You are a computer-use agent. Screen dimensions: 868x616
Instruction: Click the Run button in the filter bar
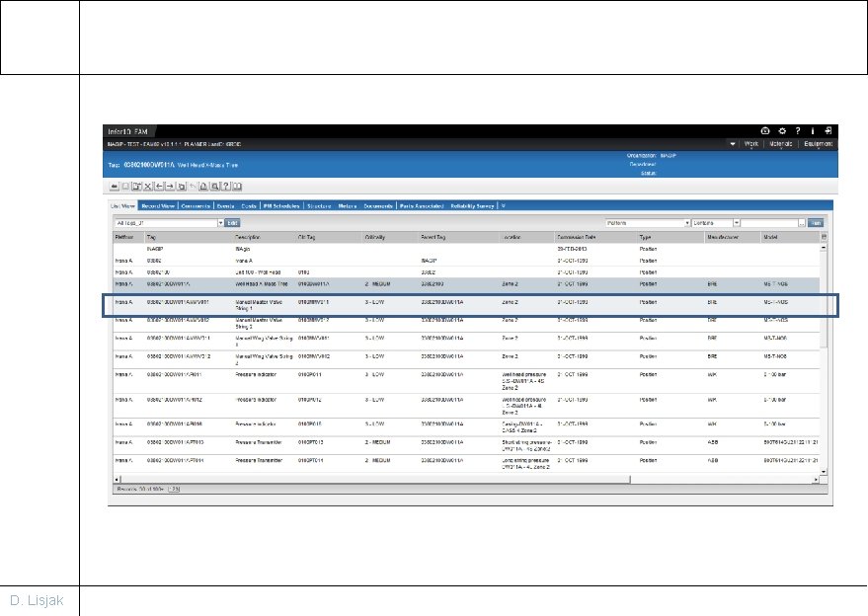816,223
